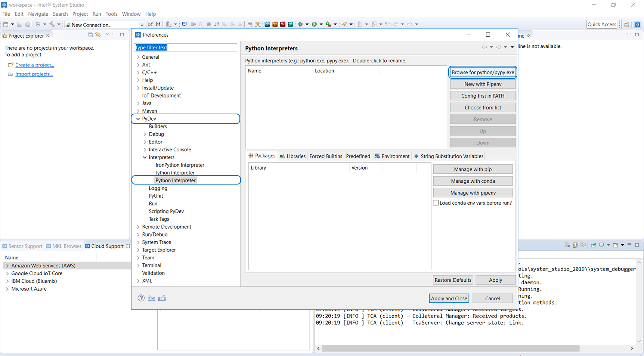Click the back arrow in Preferences header
Image resolution: width=644 pixels, height=356 pixels.
pyautogui.click(x=484, y=47)
